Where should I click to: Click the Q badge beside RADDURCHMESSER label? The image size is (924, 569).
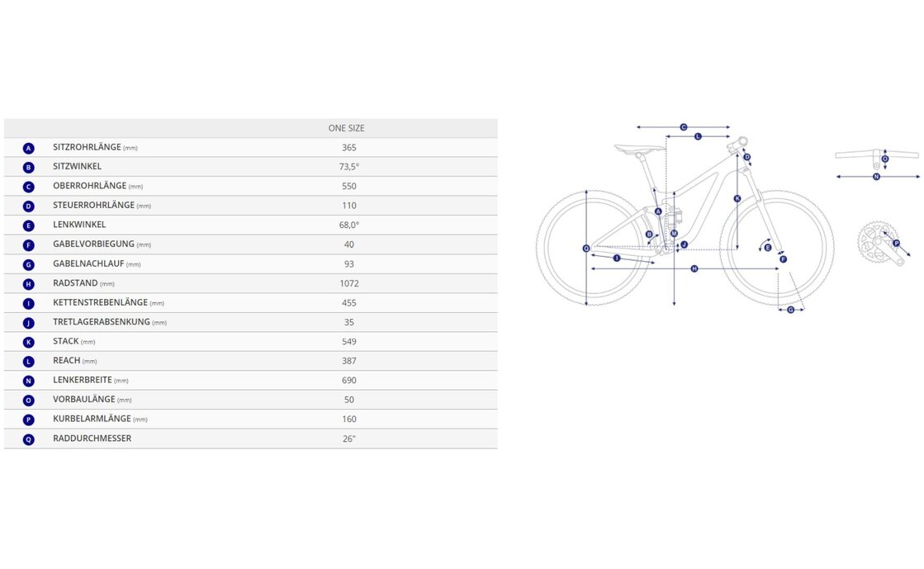coord(29,439)
